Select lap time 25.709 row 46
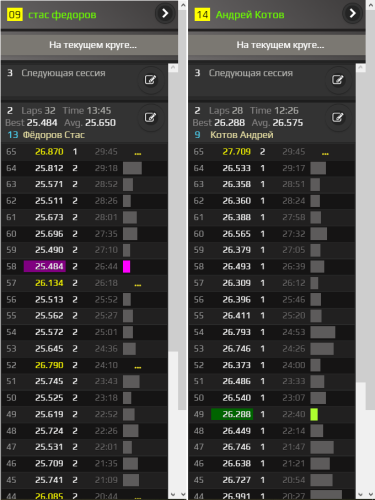Viewport: 375px width, 500px height. (49, 463)
